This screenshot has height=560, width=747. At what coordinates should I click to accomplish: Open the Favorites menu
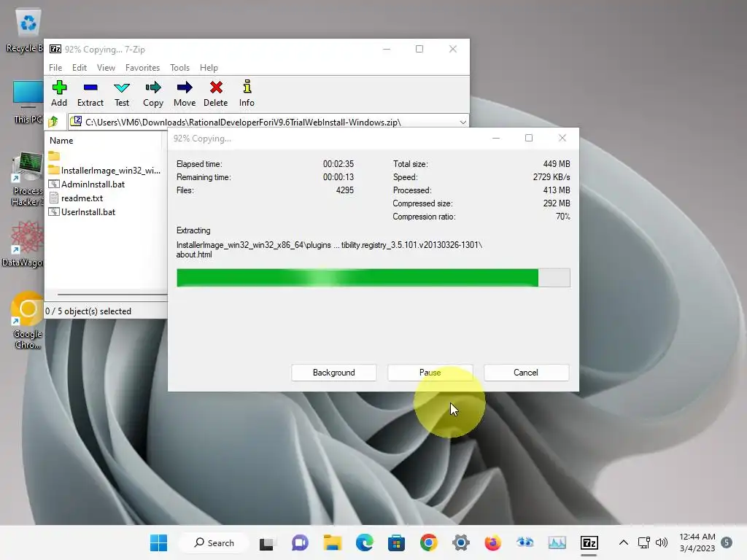[x=142, y=68]
